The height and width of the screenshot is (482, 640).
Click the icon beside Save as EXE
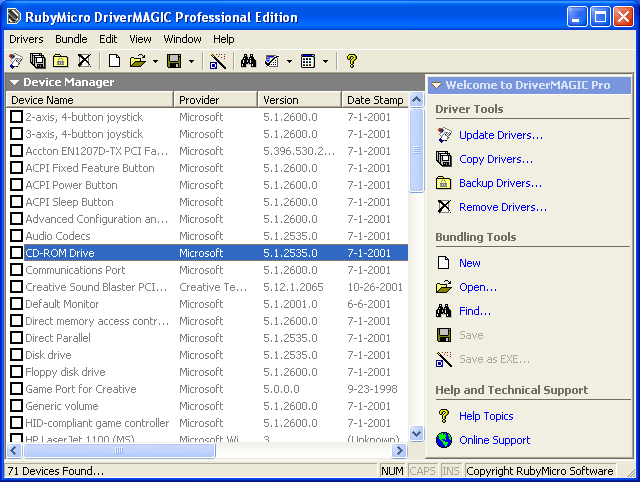pyautogui.click(x=444, y=359)
